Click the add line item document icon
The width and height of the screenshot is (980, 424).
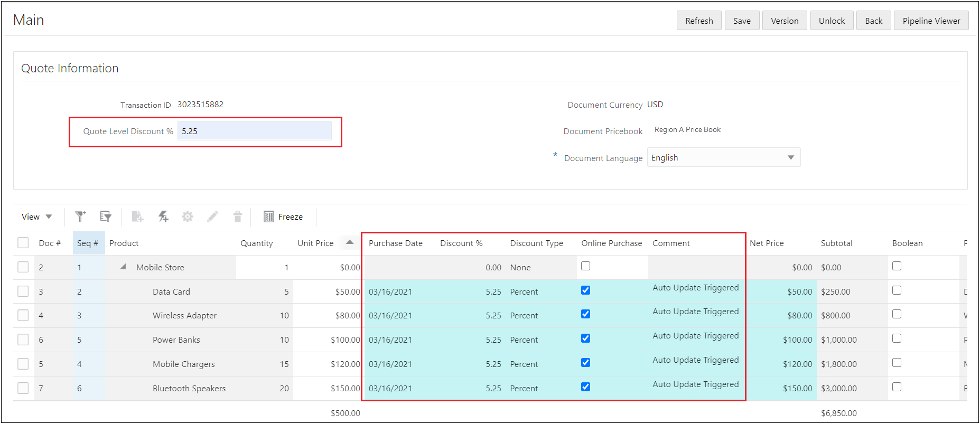tap(137, 216)
